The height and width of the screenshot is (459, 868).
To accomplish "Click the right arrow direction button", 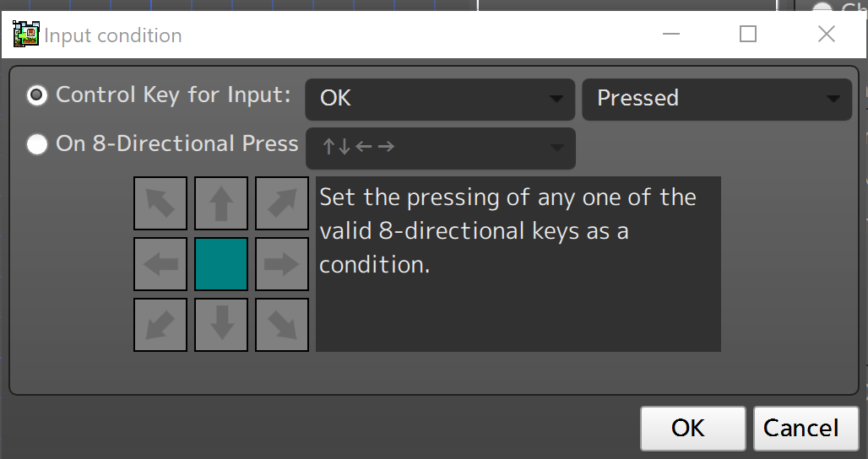I will coord(282,264).
